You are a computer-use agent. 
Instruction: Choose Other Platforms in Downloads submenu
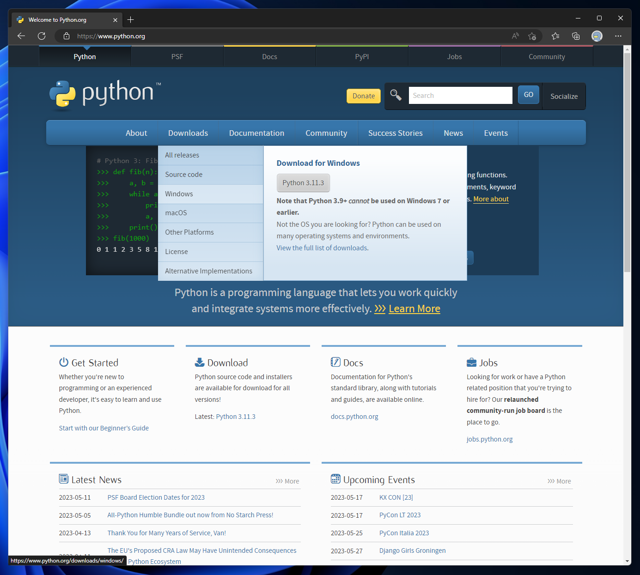[211, 232]
